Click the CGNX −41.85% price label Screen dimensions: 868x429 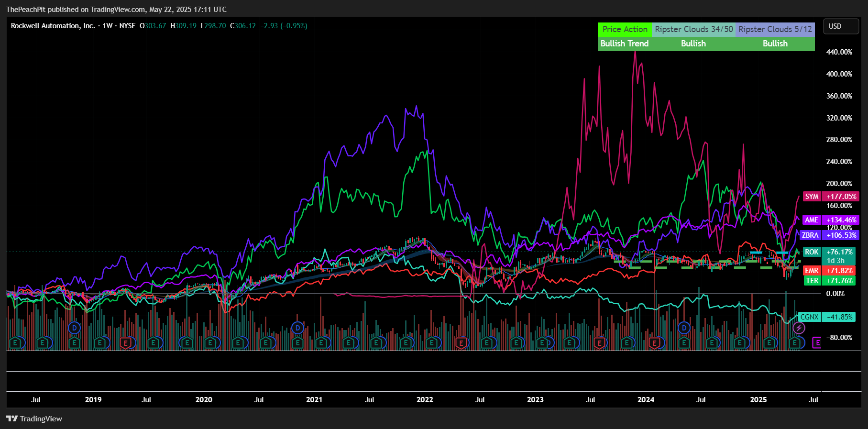(x=827, y=317)
